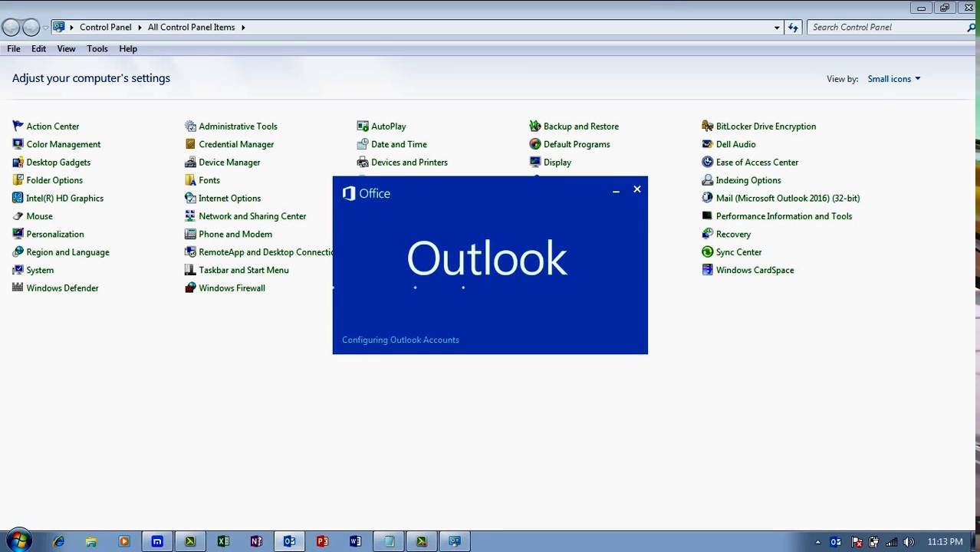Open Windows CardSpace link
The width and height of the screenshot is (980, 552).
click(748, 270)
